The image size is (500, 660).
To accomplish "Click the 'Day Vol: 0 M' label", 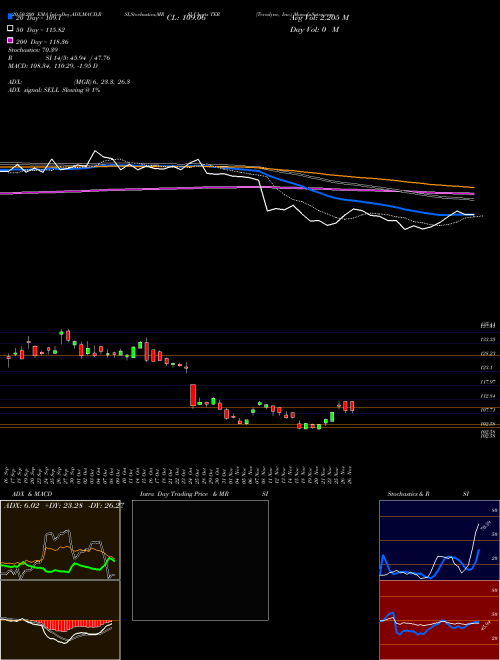I will [314, 30].
